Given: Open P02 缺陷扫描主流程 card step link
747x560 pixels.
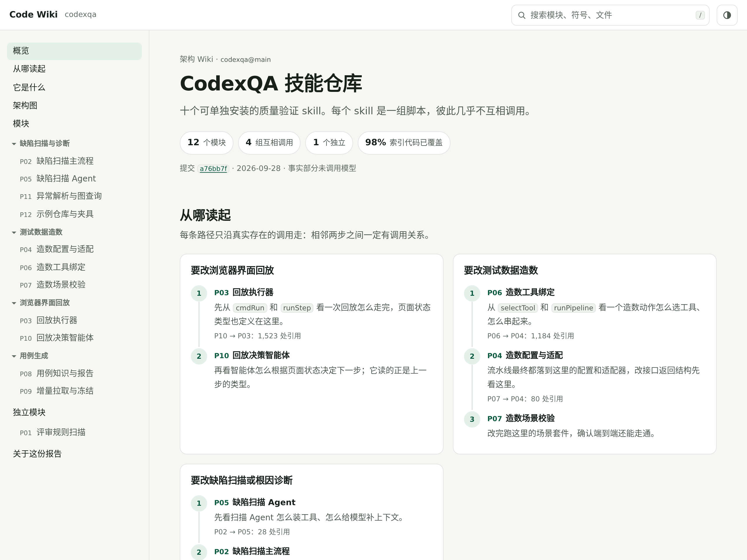Looking at the screenshot, I should point(252,552).
